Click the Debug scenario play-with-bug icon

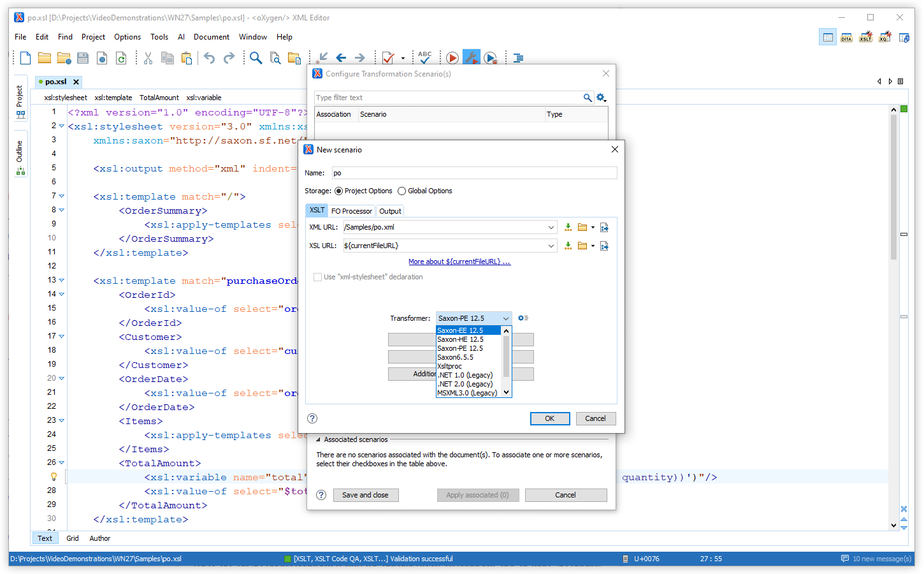coord(491,58)
